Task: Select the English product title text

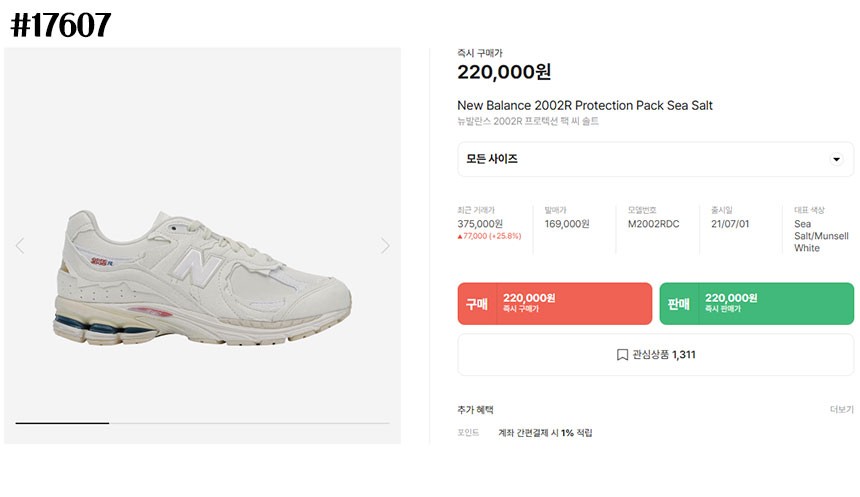Action: (584, 105)
